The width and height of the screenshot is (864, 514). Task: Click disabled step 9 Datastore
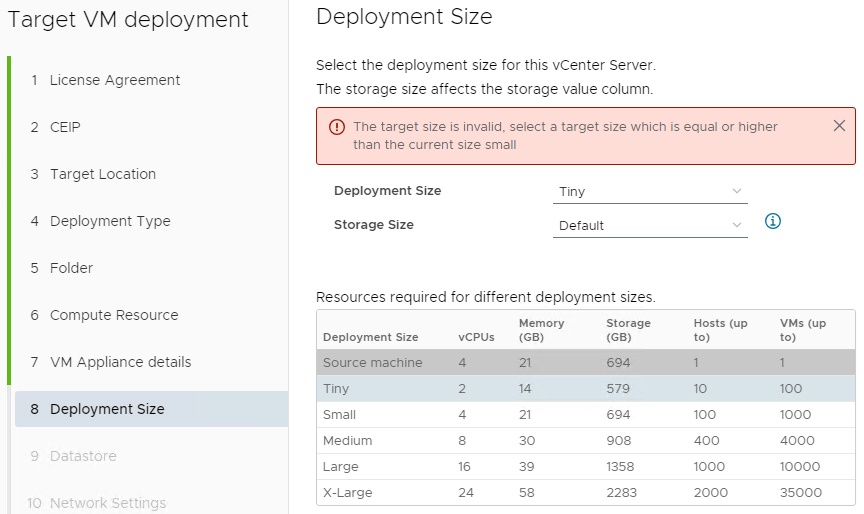click(x=73, y=456)
